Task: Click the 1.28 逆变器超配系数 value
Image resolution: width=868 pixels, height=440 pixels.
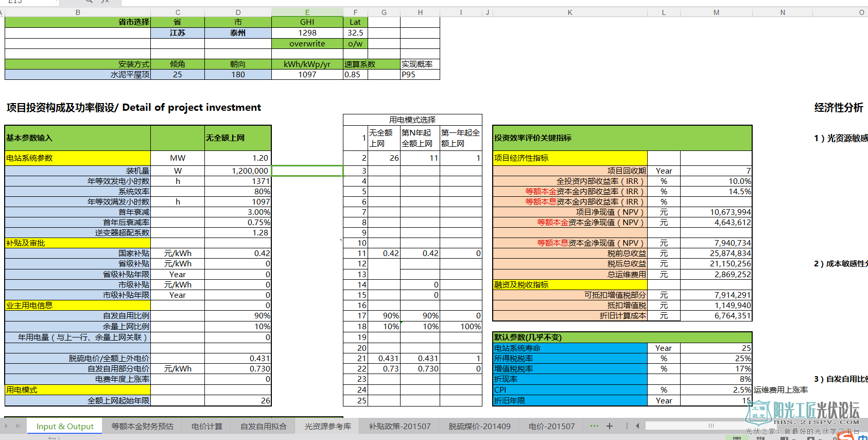Action: click(x=238, y=233)
